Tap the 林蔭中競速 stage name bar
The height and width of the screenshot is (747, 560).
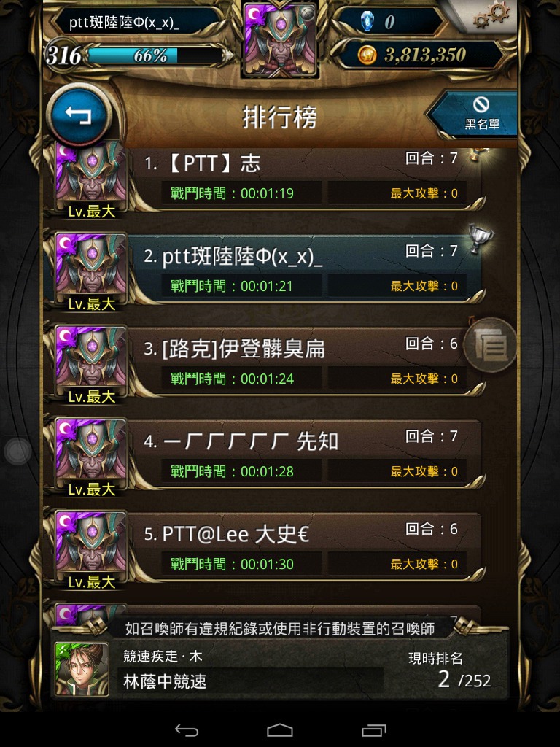pos(251,681)
